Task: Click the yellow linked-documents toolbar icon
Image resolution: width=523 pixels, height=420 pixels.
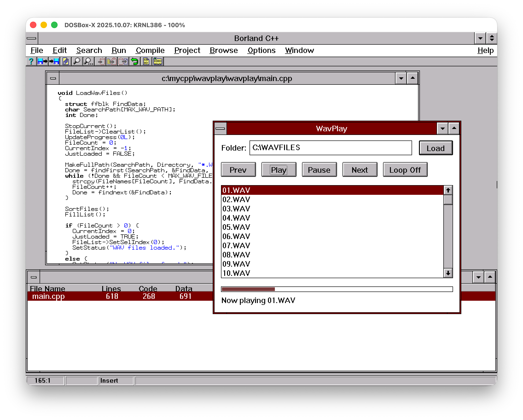Action: [66, 62]
